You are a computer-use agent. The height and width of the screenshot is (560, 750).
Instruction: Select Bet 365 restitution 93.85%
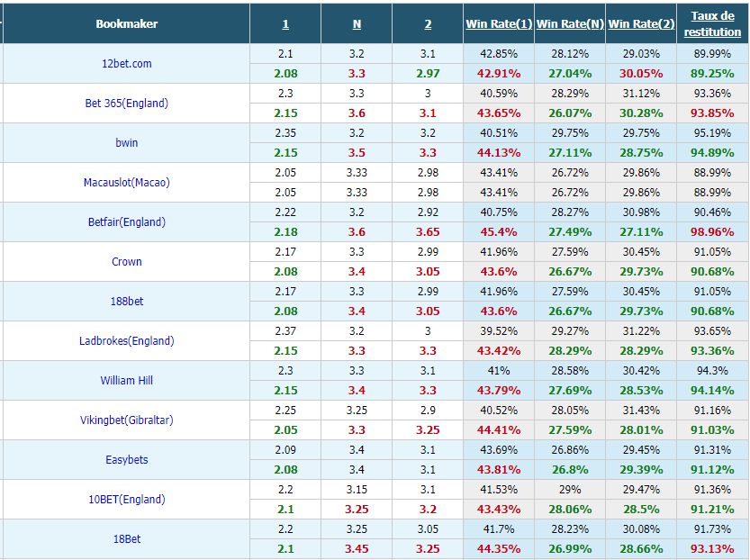point(713,113)
